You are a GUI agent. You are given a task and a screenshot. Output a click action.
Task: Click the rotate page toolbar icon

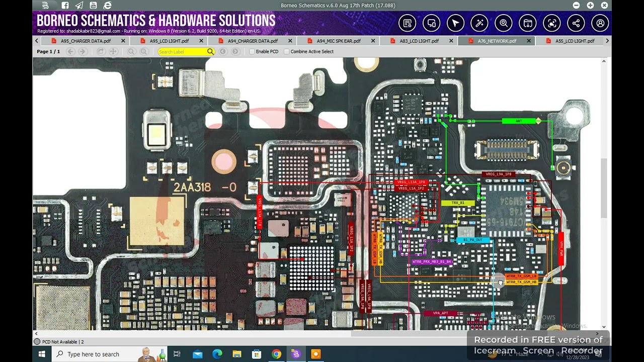pos(101,51)
